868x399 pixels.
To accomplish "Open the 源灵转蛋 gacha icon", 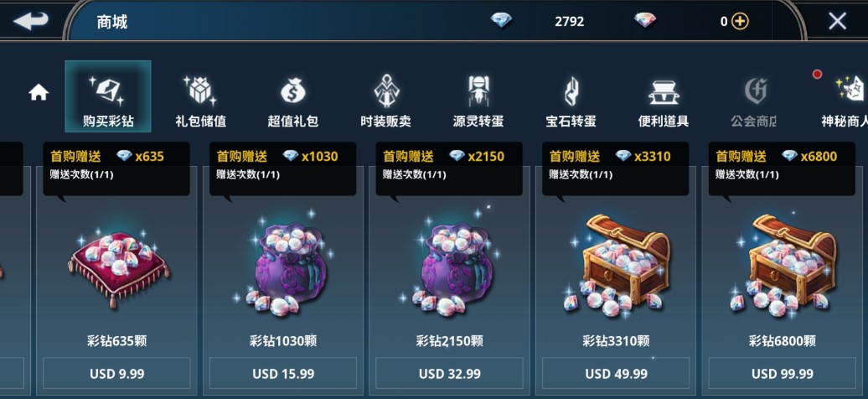I will pyautogui.click(x=478, y=91).
